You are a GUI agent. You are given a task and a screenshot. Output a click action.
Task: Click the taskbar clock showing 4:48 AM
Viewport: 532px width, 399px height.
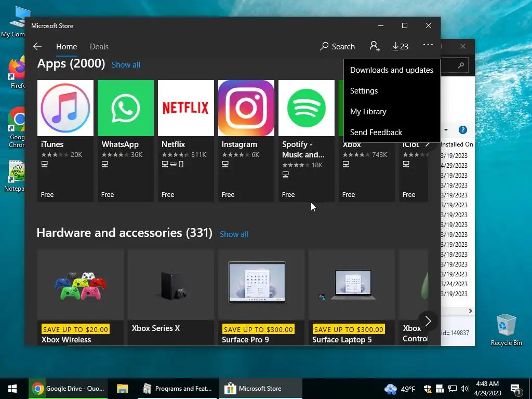pos(487,389)
